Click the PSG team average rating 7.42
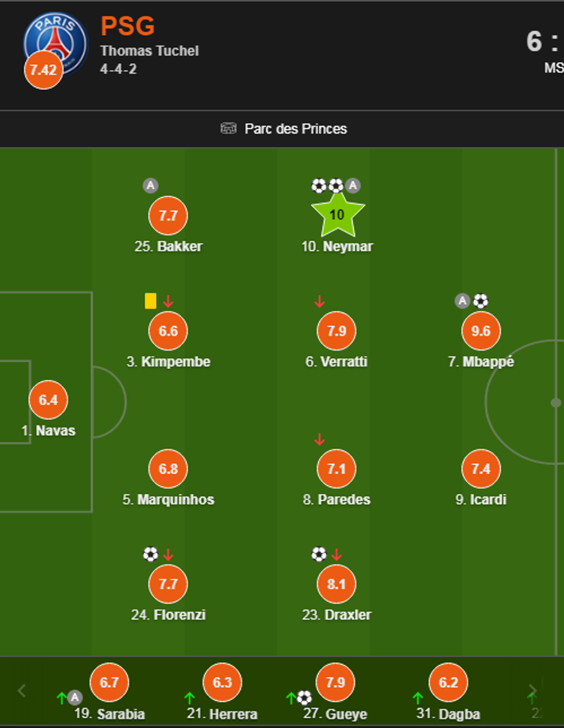The height and width of the screenshot is (728, 564). coord(43,70)
